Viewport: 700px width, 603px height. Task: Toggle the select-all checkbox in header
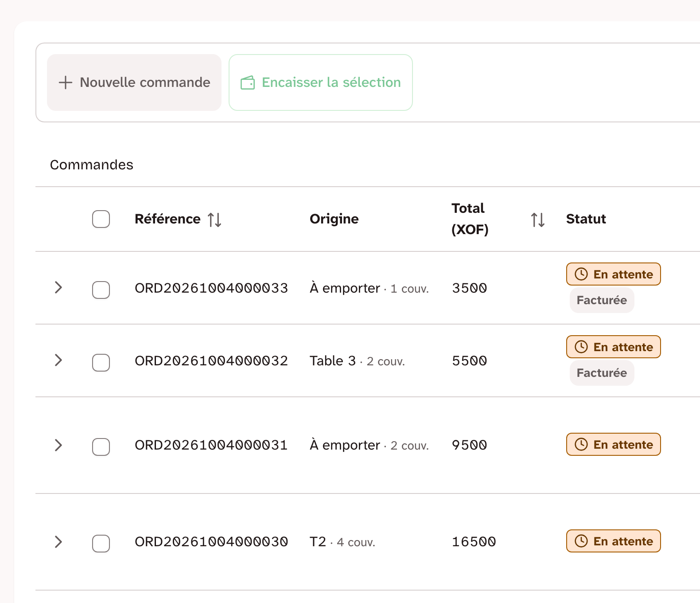pos(101,219)
